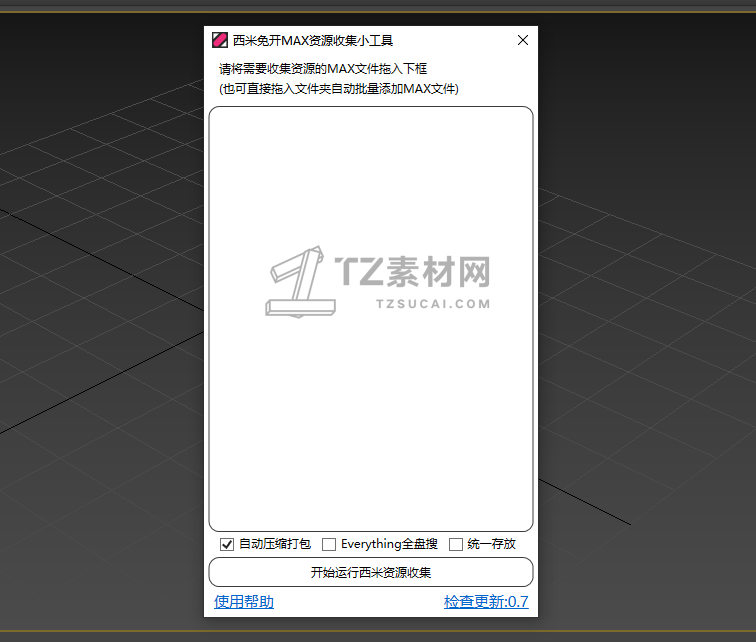
Task: Click the 开始运行西米资源收集 button
Action: coord(371,572)
